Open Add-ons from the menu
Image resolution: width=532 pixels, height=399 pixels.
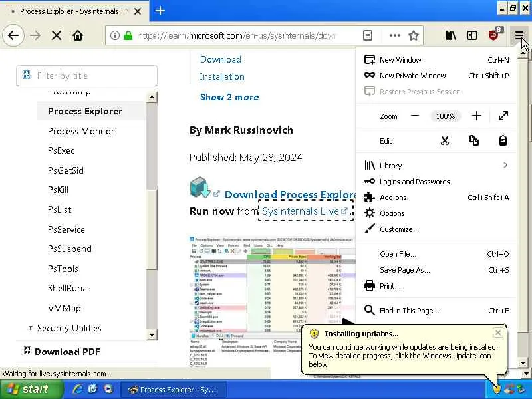pyautogui.click(x=436, y=198)
